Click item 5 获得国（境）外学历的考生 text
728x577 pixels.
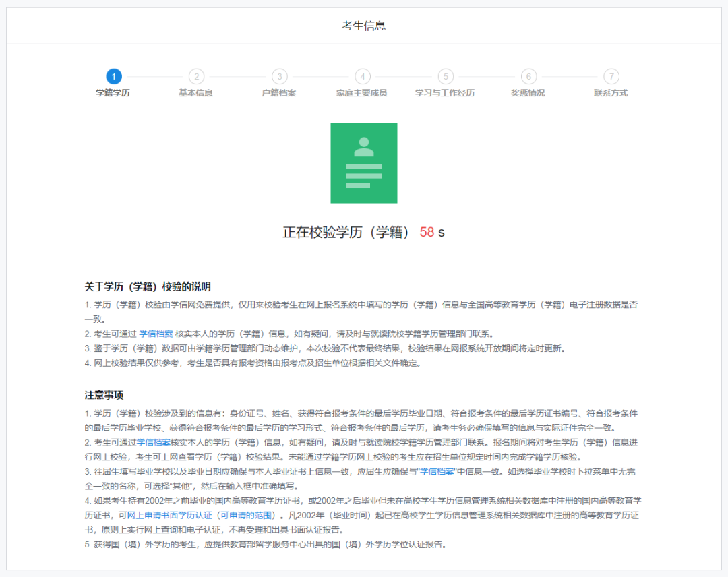pyautogui.click(x=266, y=545)
